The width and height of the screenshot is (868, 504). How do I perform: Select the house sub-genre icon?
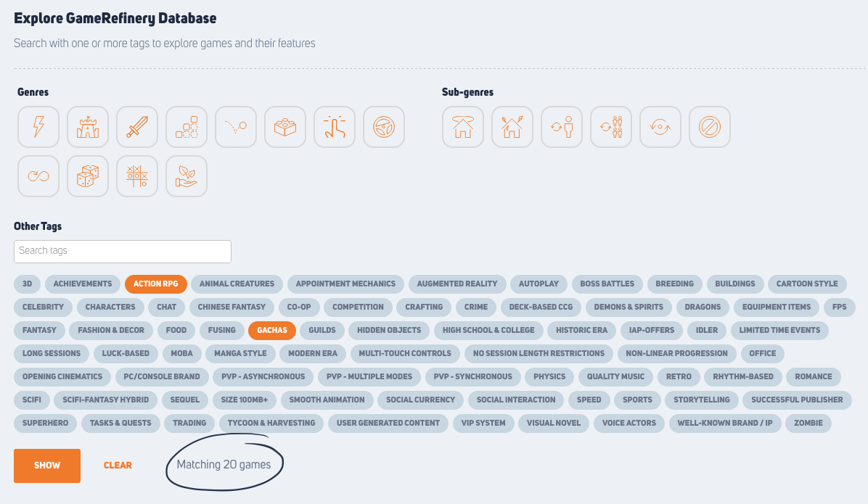pos(462,126)
